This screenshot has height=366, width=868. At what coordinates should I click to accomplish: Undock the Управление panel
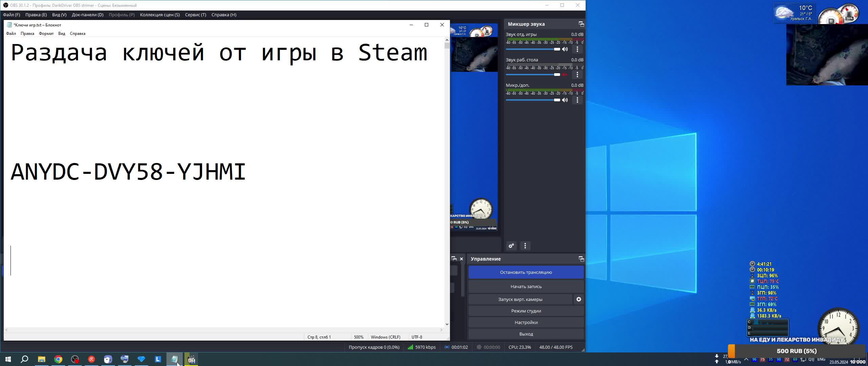pos(581,259)
